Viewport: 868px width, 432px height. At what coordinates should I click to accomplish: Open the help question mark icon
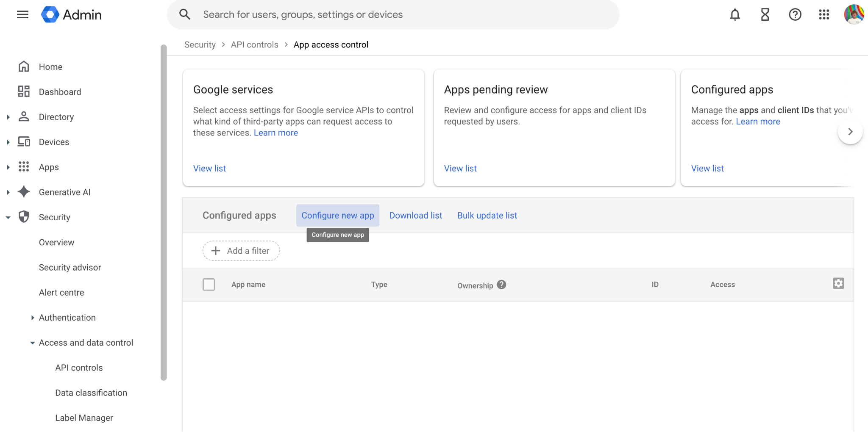pyautogui.click(x=795, y=14)
